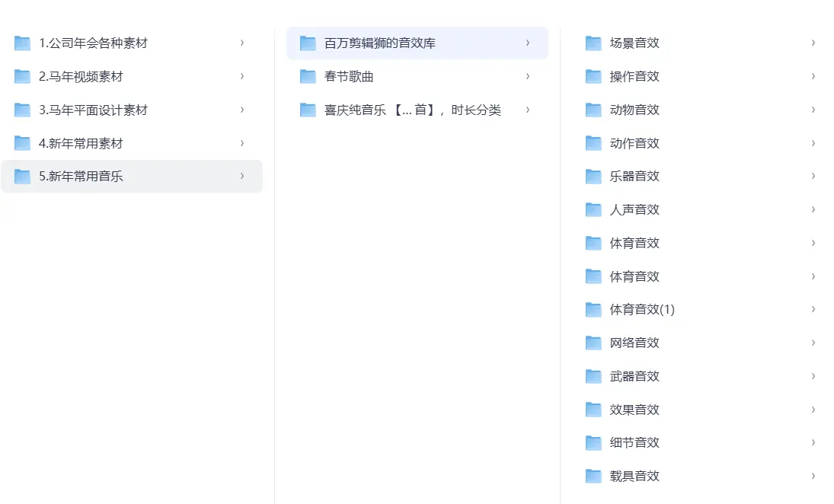Open the 百万剪辑狮的音效库 folder
834x504 pixels.
379,43
